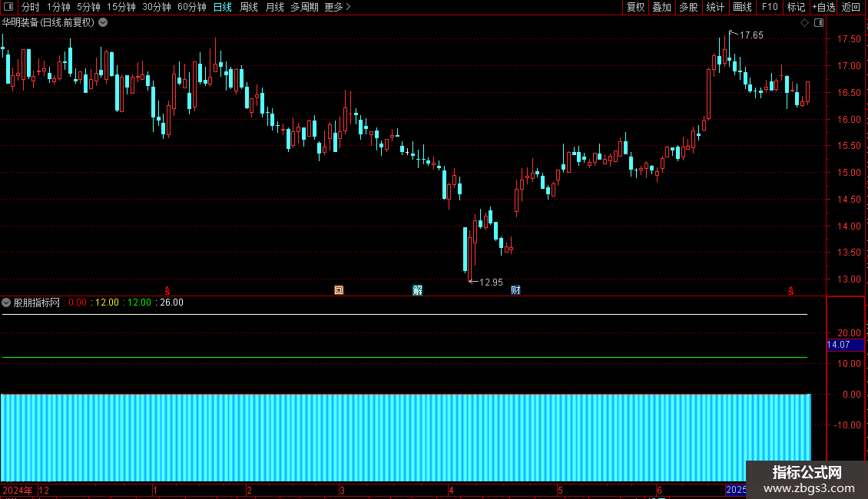Click the 13.00 price axis label
The image size is (868, 499).
849,279
